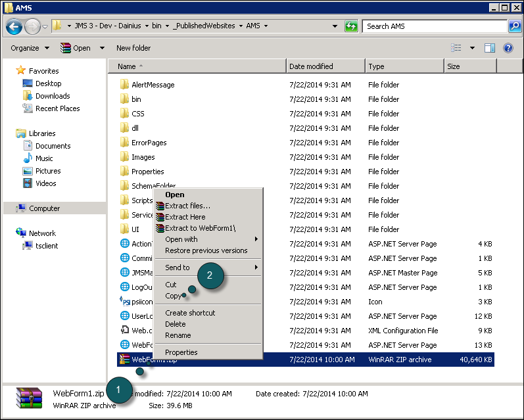Image resolution: width=524 pixels, height=420 pixels.
Task: Expand the Send to submenu
Action: point(208,268)
